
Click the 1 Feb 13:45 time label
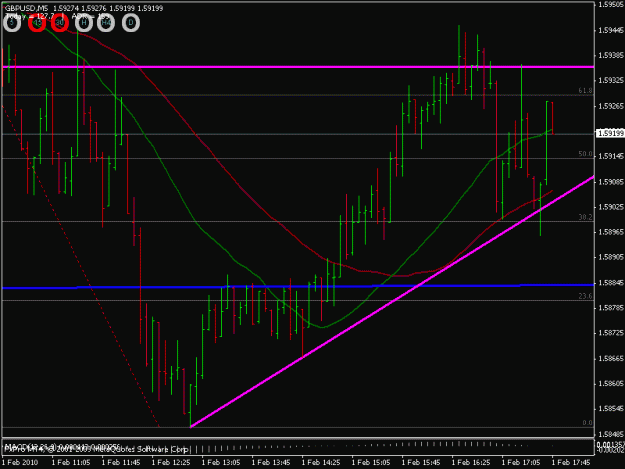coord(271,463)
